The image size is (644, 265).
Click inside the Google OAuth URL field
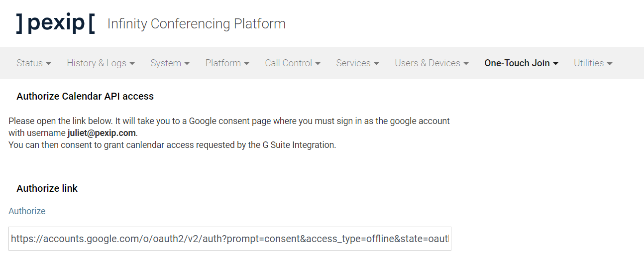pyautogui.click(x=229, y=239)
